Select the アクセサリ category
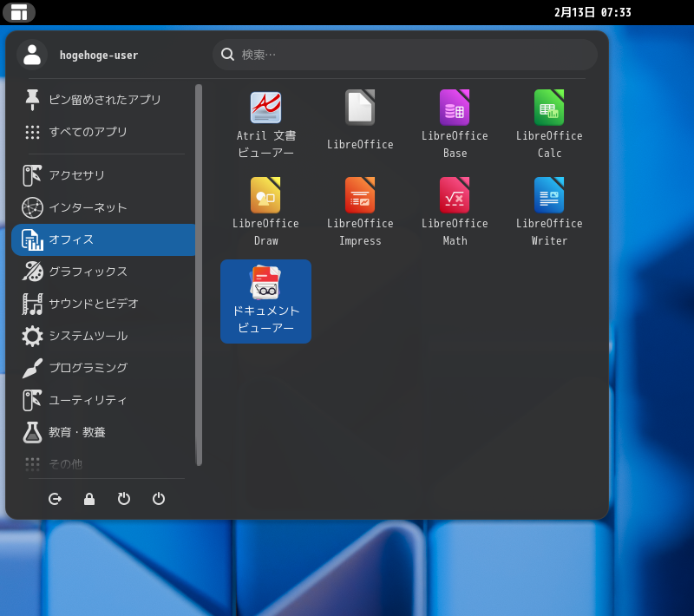This screenshot has height=616, width=694. pos(103,175)
